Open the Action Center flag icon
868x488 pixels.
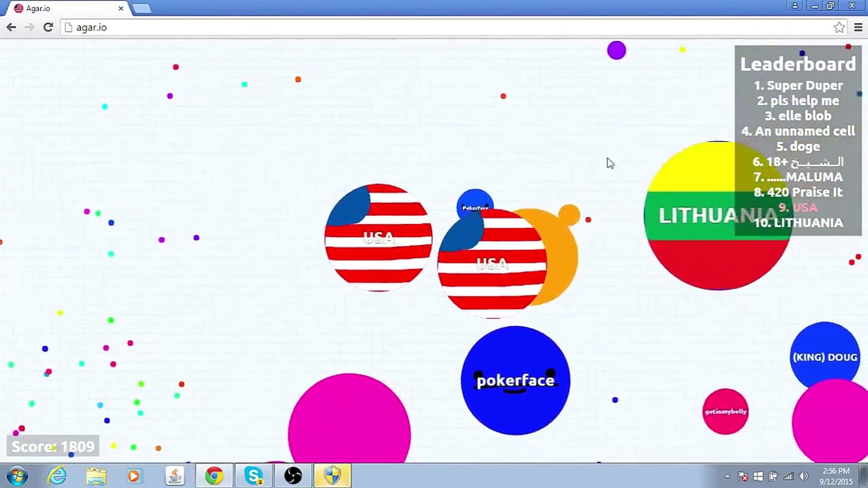coord(743,476)
